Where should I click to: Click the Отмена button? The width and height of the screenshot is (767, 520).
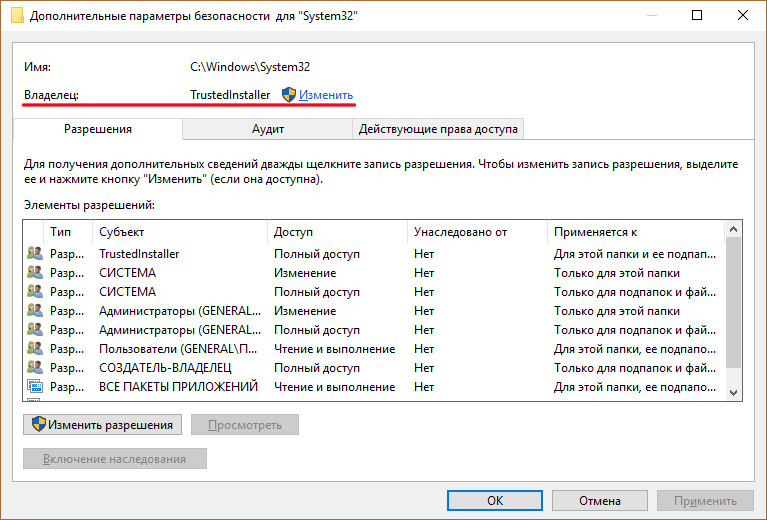coord(600,500)
